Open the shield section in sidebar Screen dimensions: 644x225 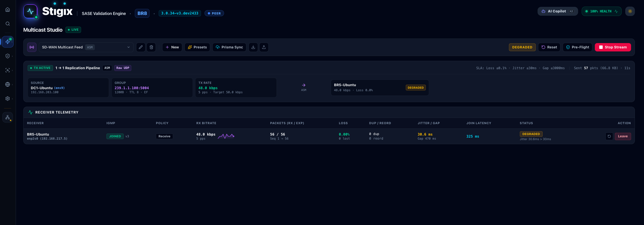(8, 56)
